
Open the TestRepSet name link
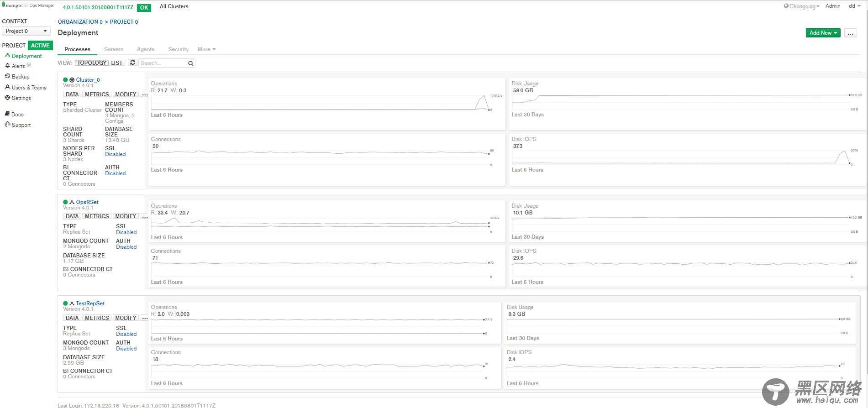pos(90,303)
